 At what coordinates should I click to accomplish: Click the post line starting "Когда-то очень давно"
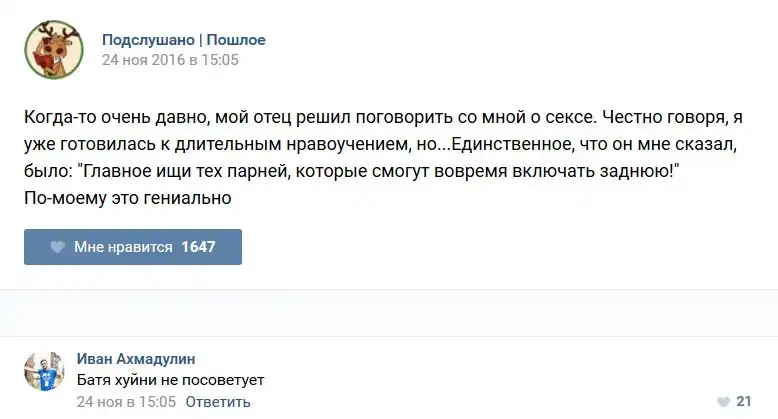click(300, 117)
